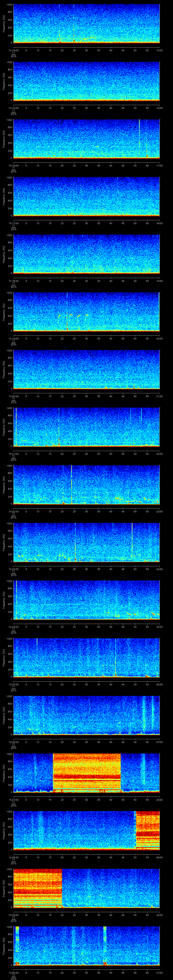The width and height of the screenshot is (173, 980).
Task: Click the spike near 24 seconds in the 10:22 spectrogram
Action: pyautogui.click(x=71, y=483)
